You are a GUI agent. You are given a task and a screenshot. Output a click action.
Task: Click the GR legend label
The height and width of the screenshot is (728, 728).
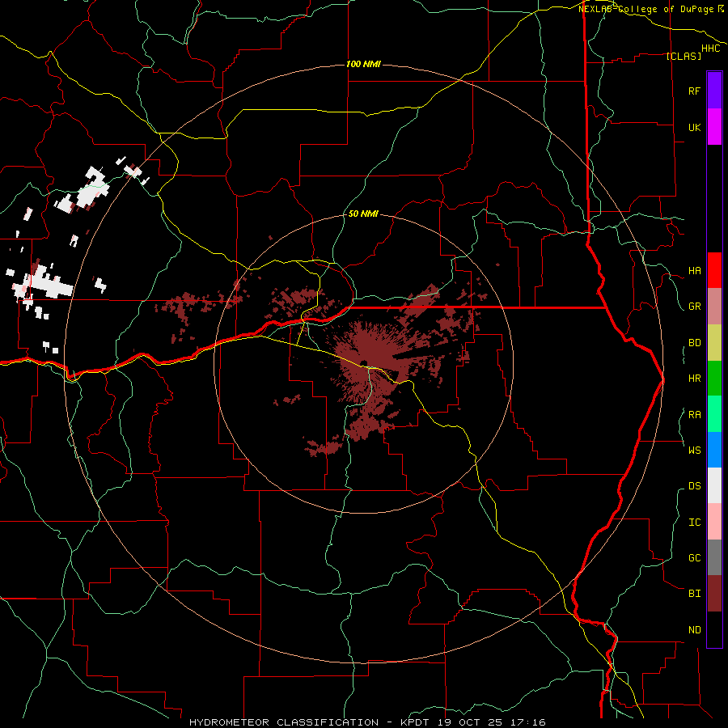coord(694,307)
